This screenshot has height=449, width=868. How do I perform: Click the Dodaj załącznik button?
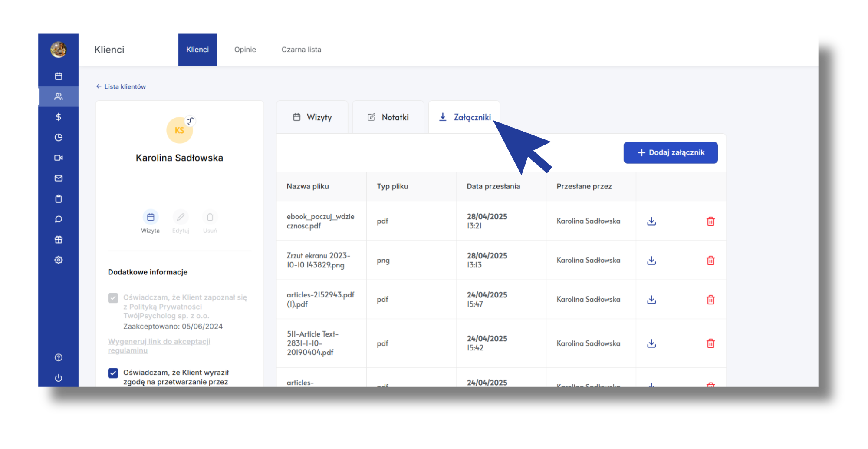671,152
